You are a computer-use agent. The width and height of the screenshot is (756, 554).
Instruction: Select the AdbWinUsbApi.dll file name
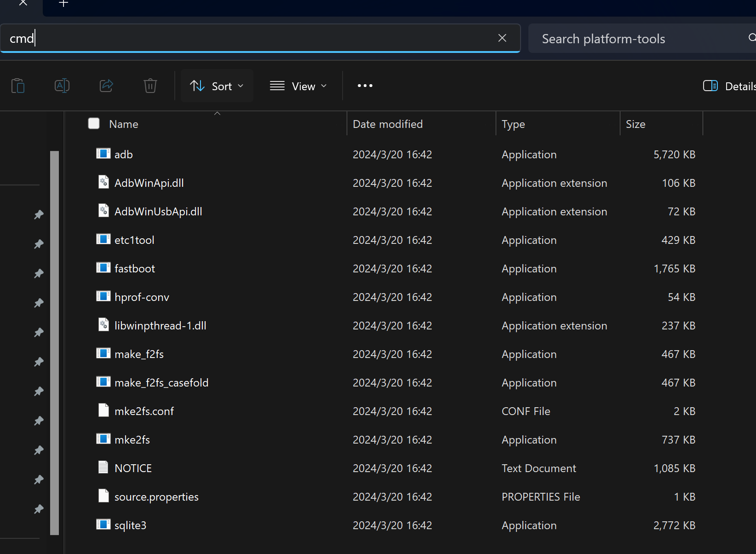click(x=158, y=212)
